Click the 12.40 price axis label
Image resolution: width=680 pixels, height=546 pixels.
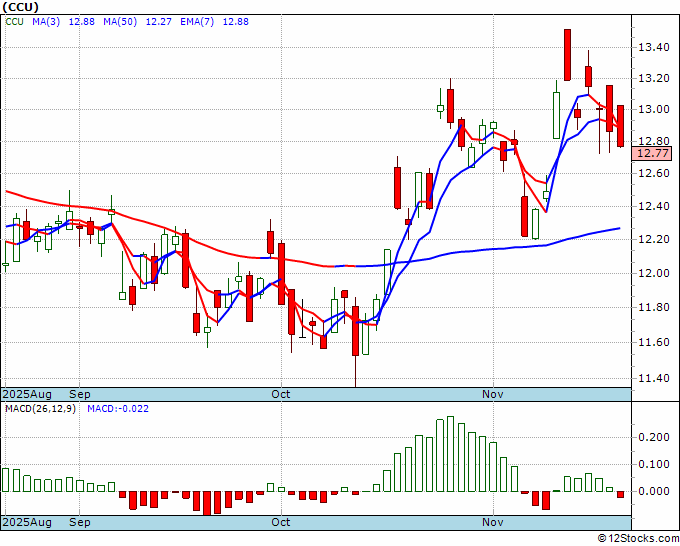pyautogui.click(x=654, y=206)
